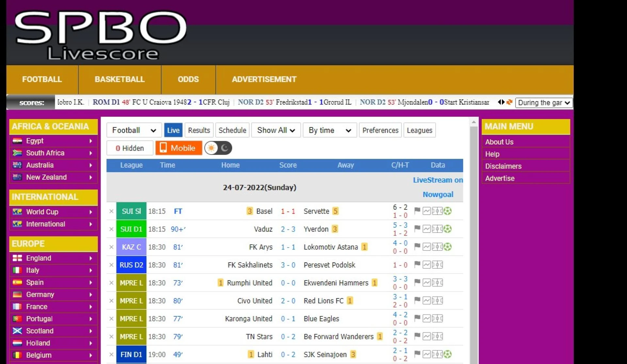The height and width of the screenshot is (364, 627).
Task: Open the Show All filter dropdown
Action: click(276, 130)
